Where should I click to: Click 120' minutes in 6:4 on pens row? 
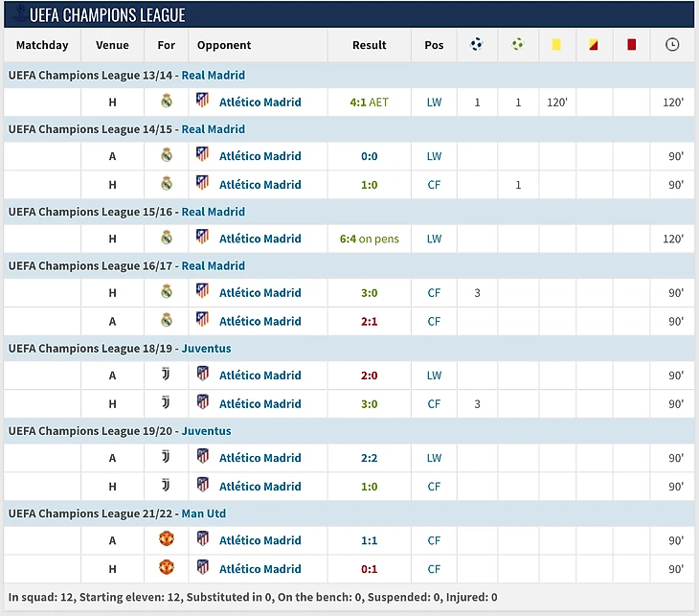[x=673, y=239]
